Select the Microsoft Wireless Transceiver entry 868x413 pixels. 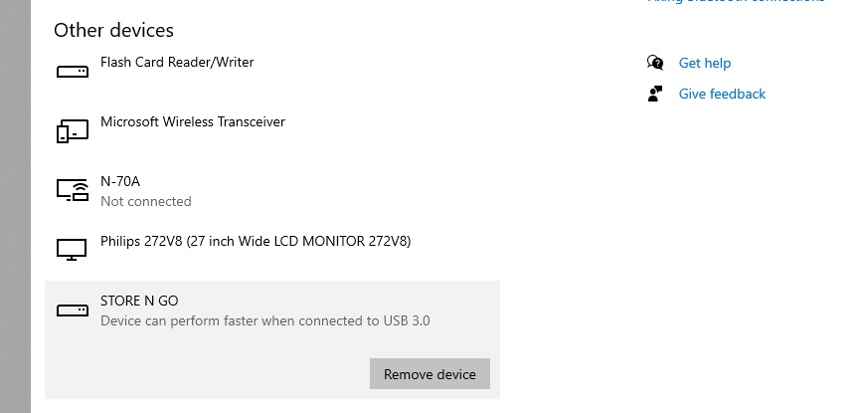193,121
